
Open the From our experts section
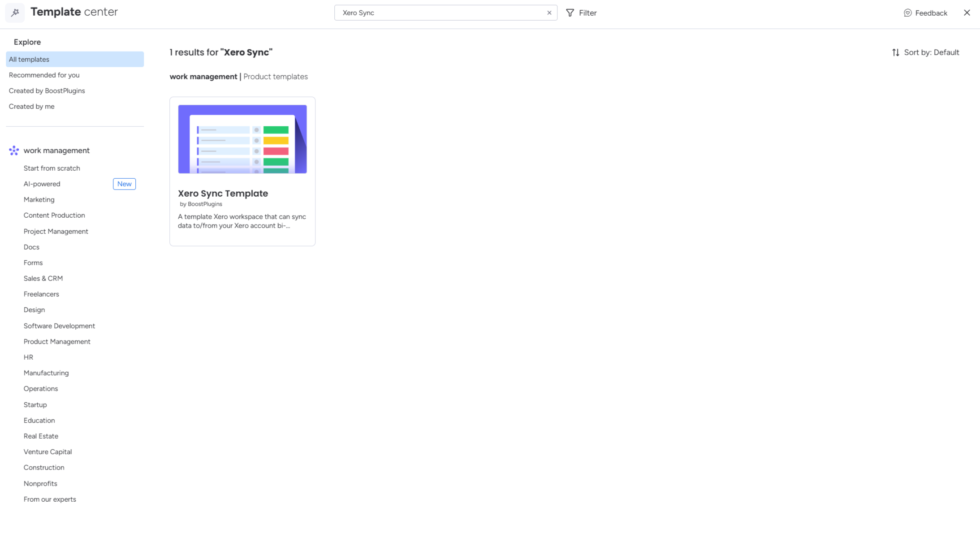click(50, 499)
